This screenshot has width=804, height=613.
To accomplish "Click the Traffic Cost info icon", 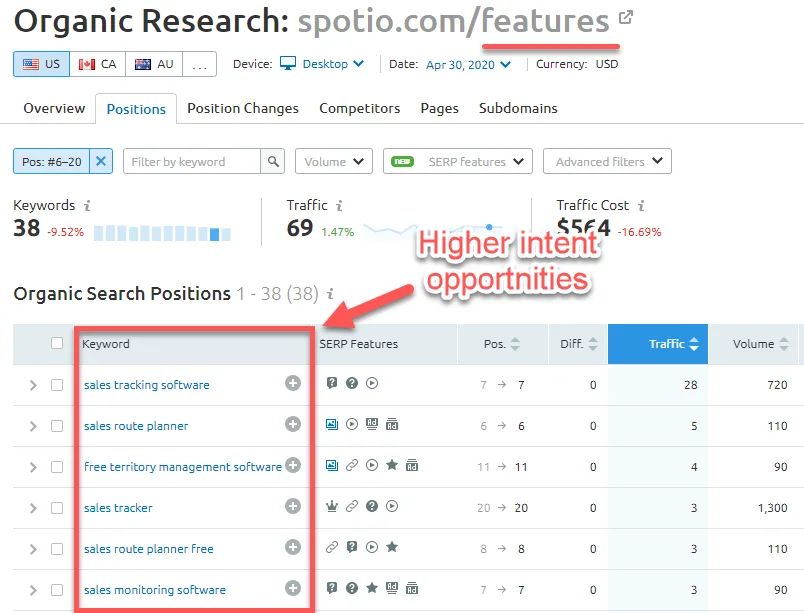I will (641, 206).
